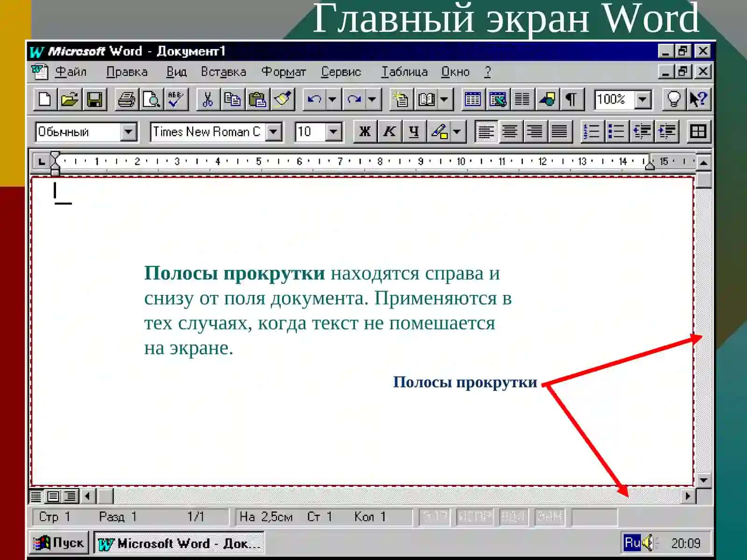747x560 pixels.
Task: Redo the last undone action
Action: [x=354, y=99]
